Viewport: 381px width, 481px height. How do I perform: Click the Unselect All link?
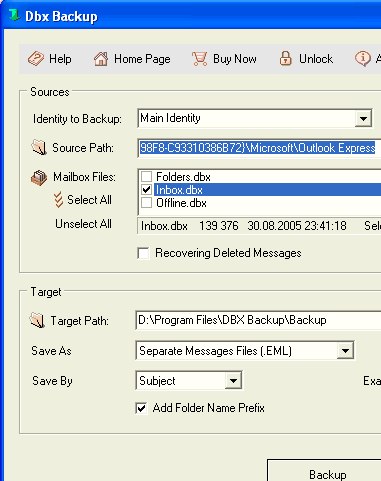(x=83, y=224)
